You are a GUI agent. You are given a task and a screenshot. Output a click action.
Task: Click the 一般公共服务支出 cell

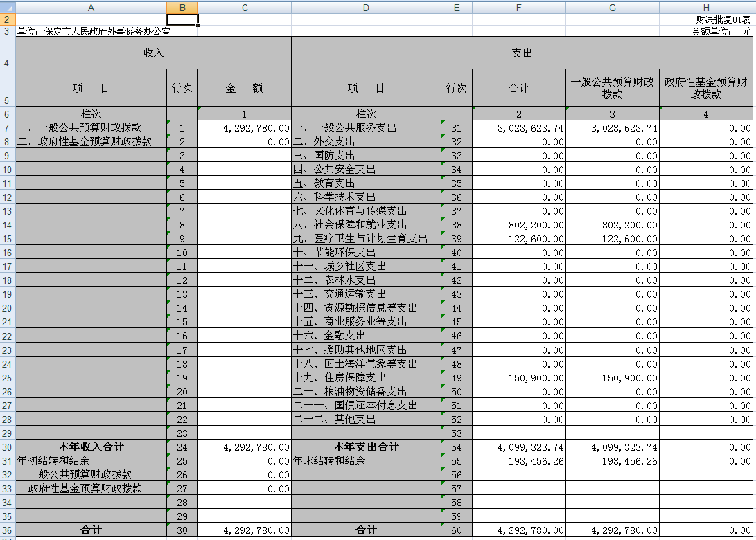(366, 128)
